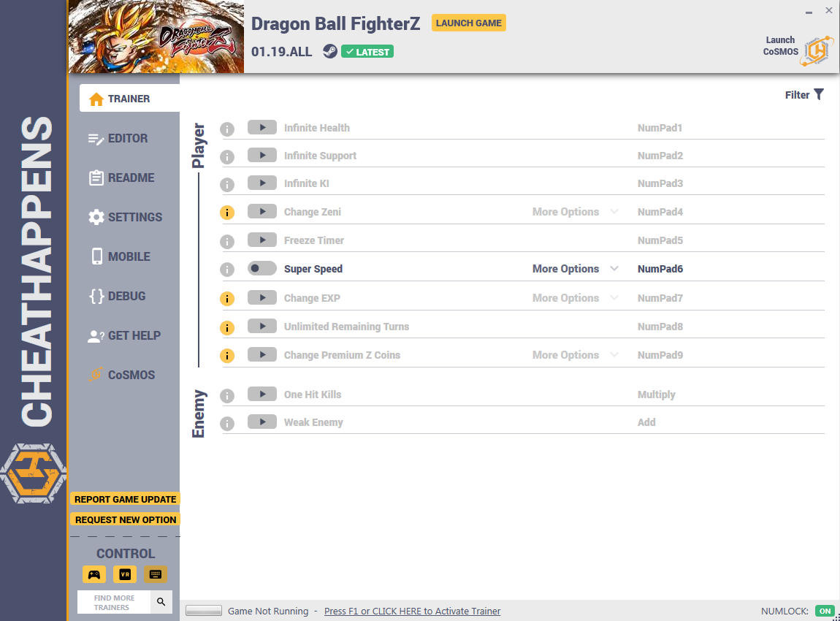The image size is (840, 621).
Task: Select VR control icon
Action: point(125,574)
